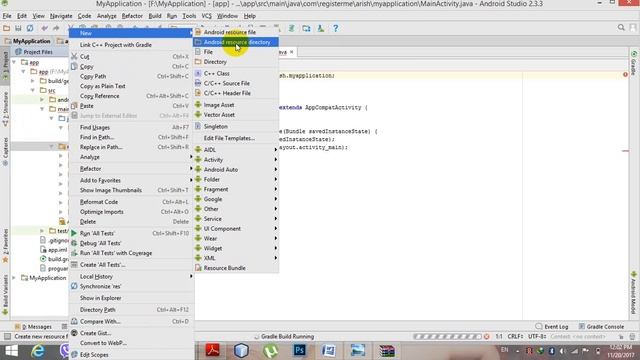Click the EN language indicator in tray
Viewport: 640px width, 360px height.
[x=504, y=350]
